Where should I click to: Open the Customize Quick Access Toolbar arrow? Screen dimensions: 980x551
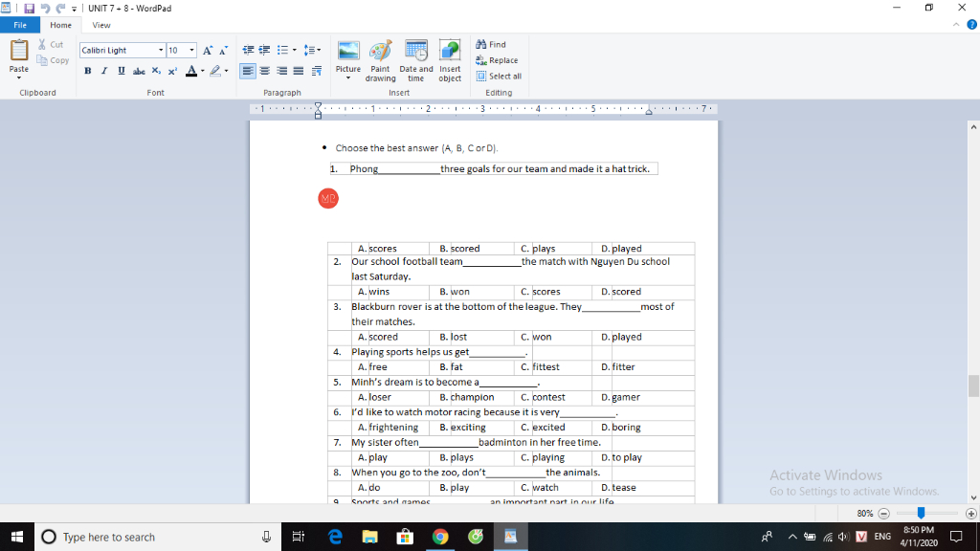point(74,9)
